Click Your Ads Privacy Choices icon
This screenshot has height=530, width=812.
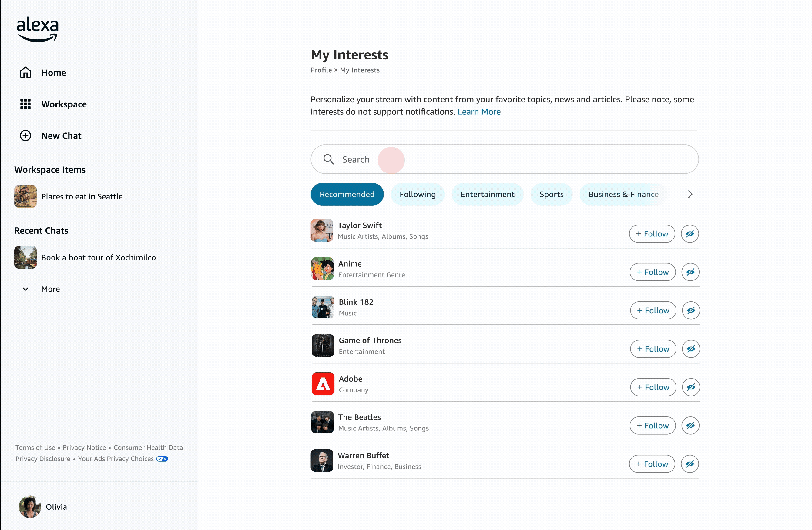tap(162, 459)
